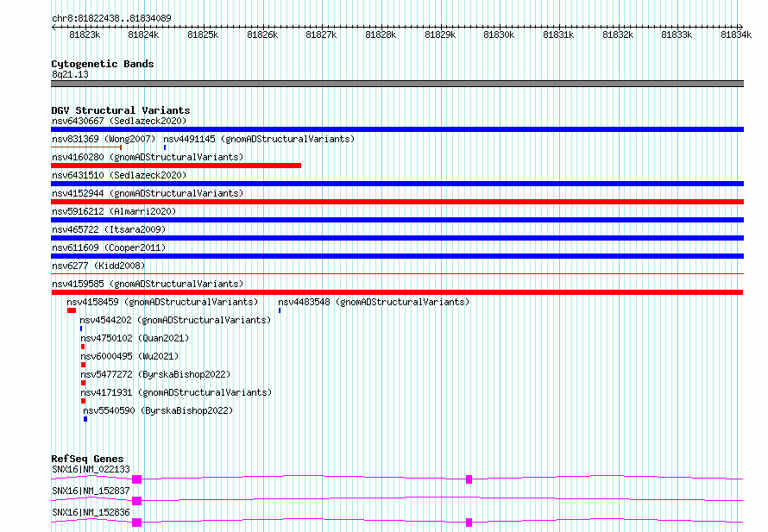The width and height of the screenshot is (768, 532).
Task: Click the blue nsv5916212 variant bar
Action: tap(397, 220)
